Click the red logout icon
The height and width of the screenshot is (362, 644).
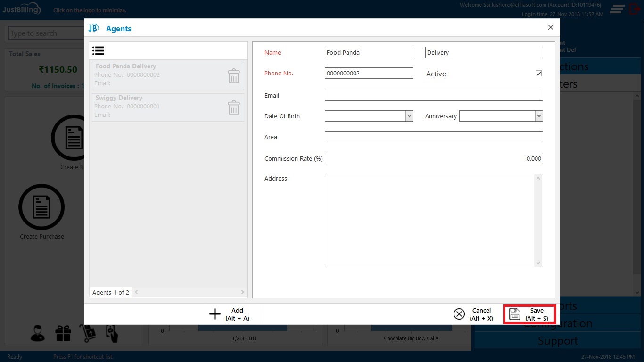(x=634, y=8)
